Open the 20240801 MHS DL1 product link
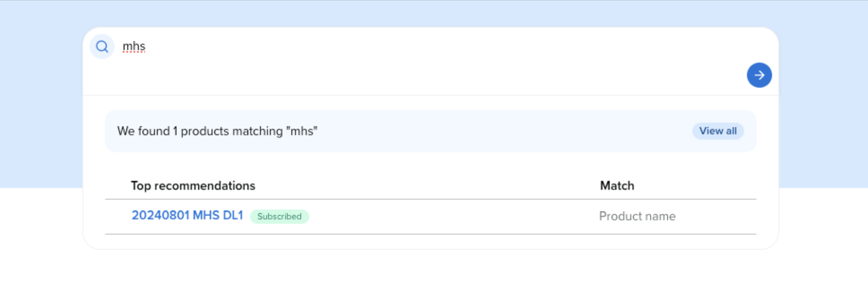868x285 pixels. click(187, 215)
